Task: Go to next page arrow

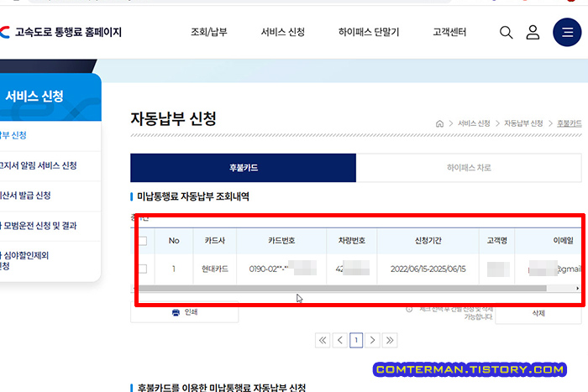Action: coord(372,340)
